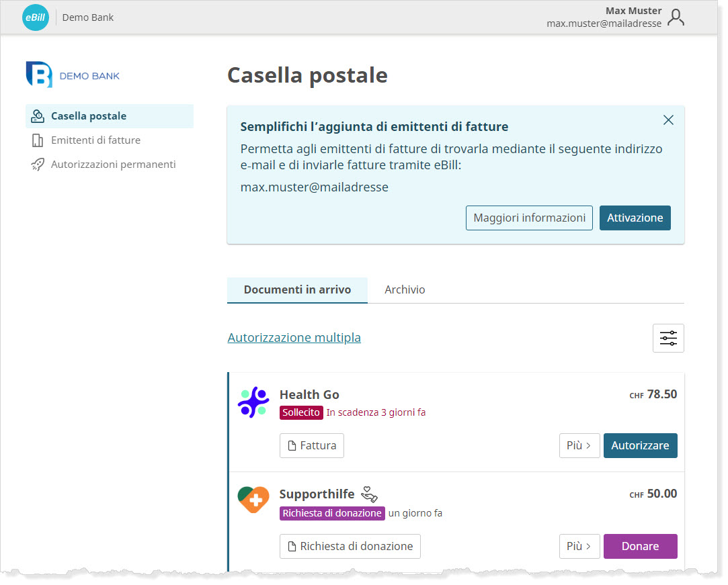
Task: Dismiss the info banner with X
Action: 668,120
